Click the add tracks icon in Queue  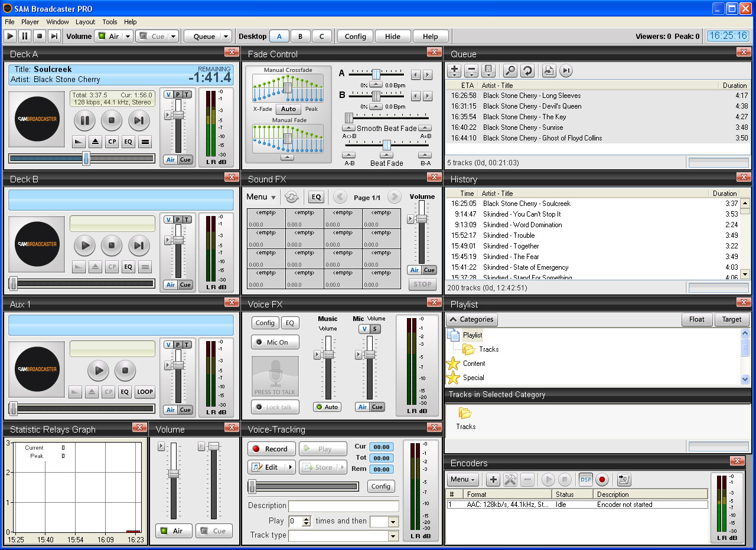click(x=454, y=71)
